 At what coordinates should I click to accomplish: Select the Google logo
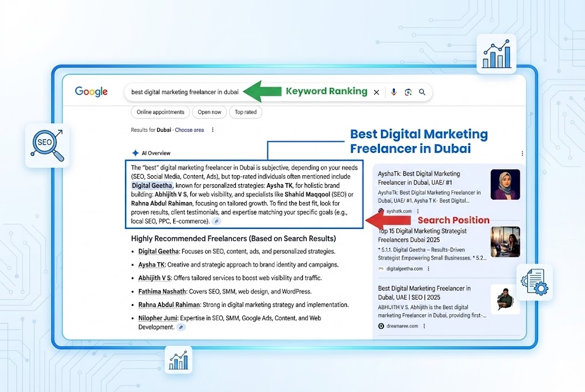pos(91,91)
